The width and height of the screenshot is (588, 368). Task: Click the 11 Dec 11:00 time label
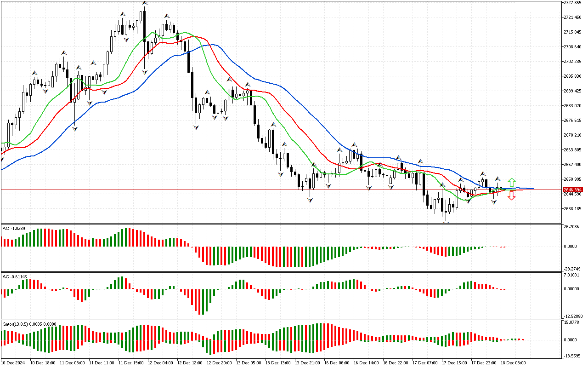(102, 363)
